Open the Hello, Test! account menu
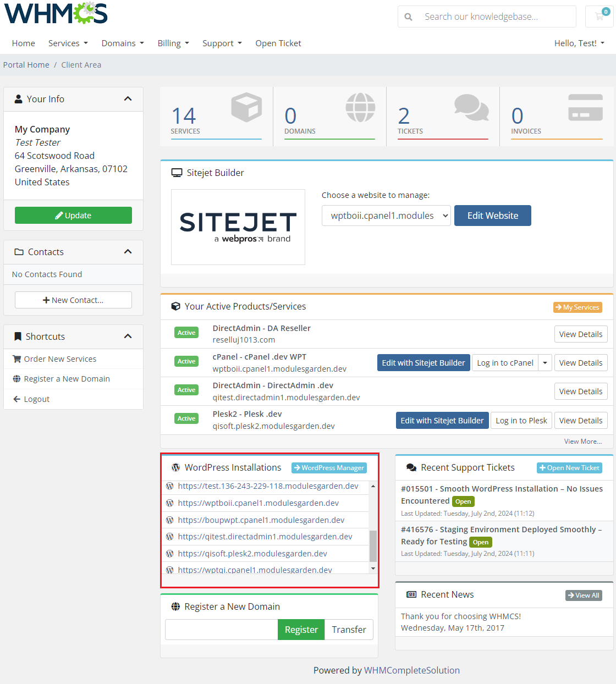This screenshot has width=616, height=684. click(579, 43)
